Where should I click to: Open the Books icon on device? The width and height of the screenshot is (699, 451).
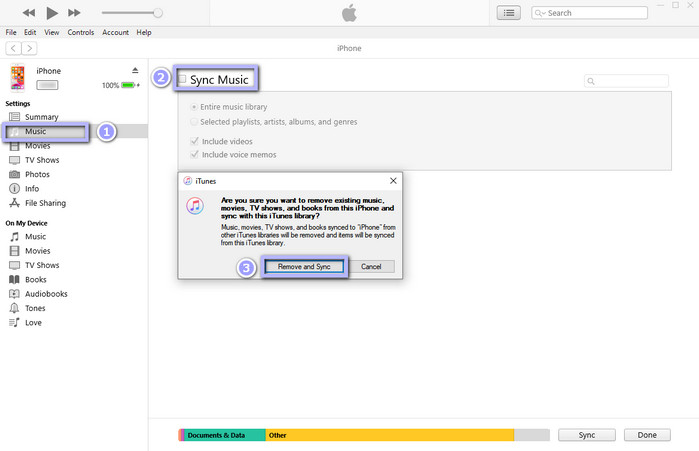click(15, 279)
